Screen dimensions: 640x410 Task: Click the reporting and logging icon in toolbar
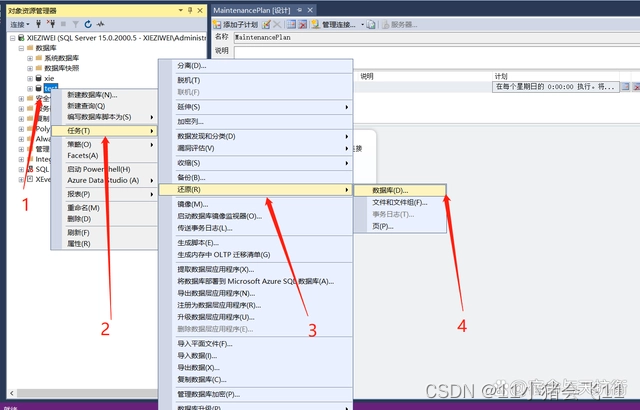(371, 25)
